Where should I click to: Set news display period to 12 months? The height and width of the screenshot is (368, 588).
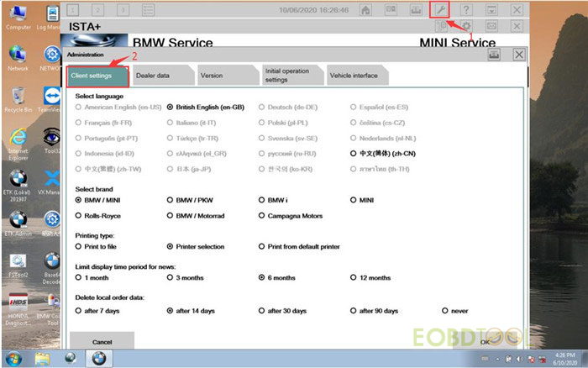point(354,277)
